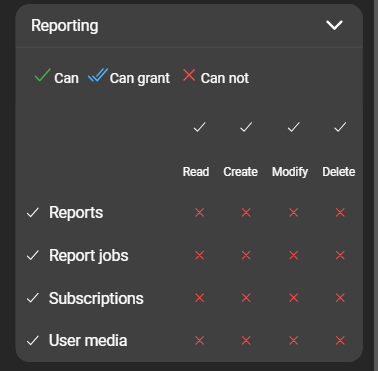Change Report jobs Read permission
The width and height of the screenshot is (378, 371).
click(x=199, y=255)
